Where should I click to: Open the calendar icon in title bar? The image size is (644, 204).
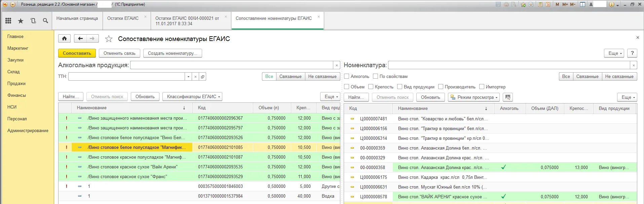coord(548,4)
